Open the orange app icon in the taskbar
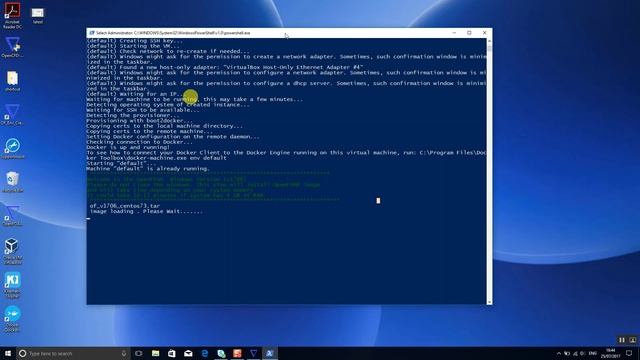Screen dimensions: 640x360 [x=237, y=353]
